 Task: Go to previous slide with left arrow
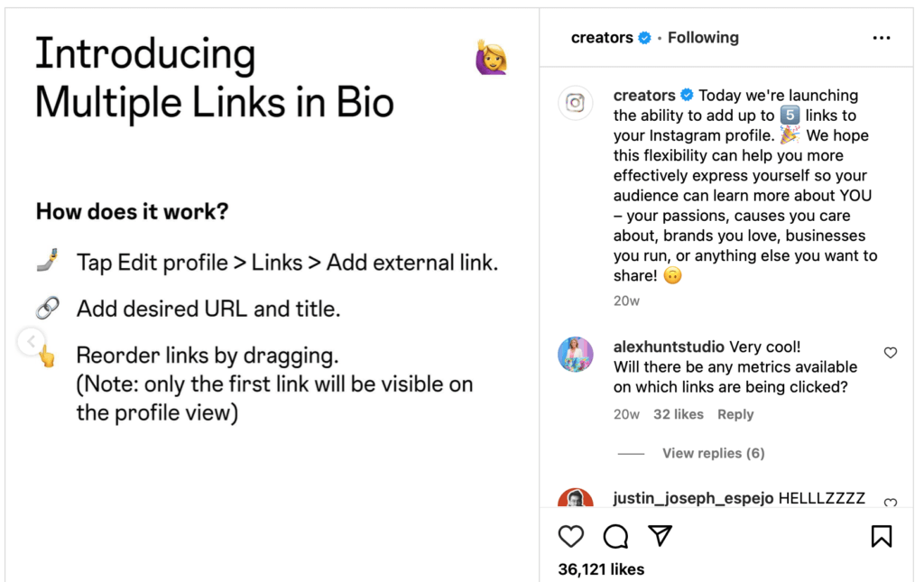31,341
